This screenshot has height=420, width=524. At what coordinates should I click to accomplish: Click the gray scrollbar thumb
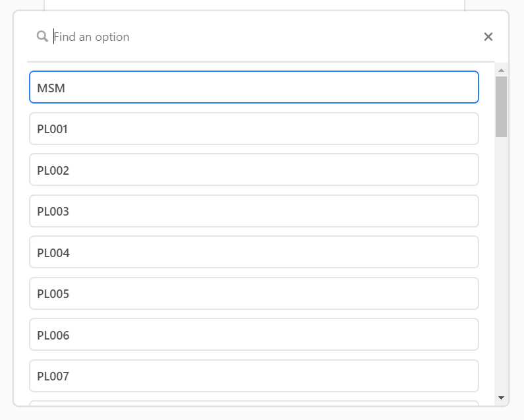point(501,107)
